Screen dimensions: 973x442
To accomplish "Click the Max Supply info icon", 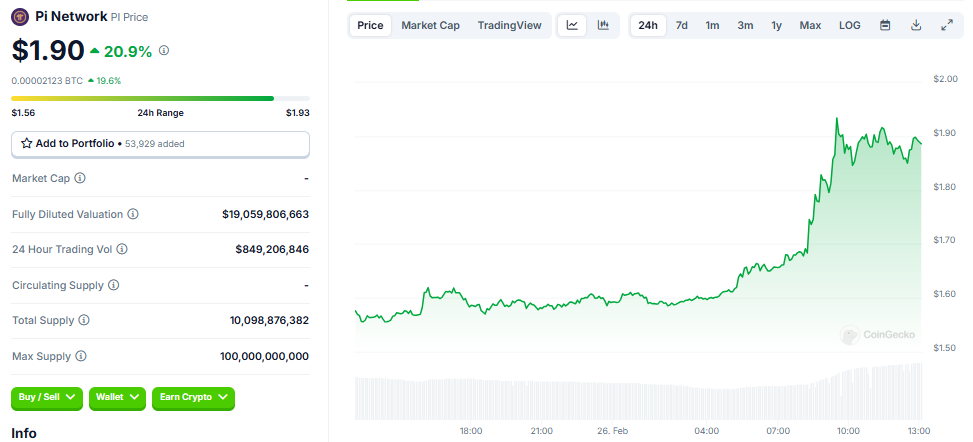I will pos(81,356).
